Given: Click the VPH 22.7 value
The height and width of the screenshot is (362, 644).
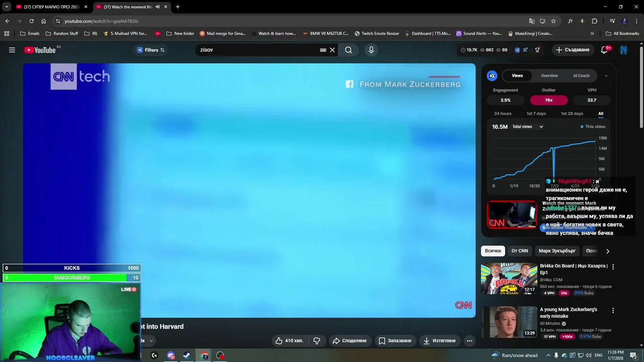Looking at the screenshot, I should pos(592,100).
